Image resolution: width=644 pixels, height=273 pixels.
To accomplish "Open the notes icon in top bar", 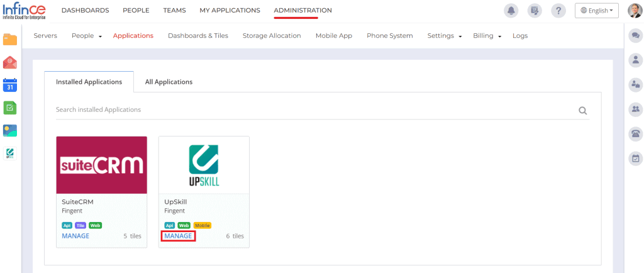I will point(535,11).
